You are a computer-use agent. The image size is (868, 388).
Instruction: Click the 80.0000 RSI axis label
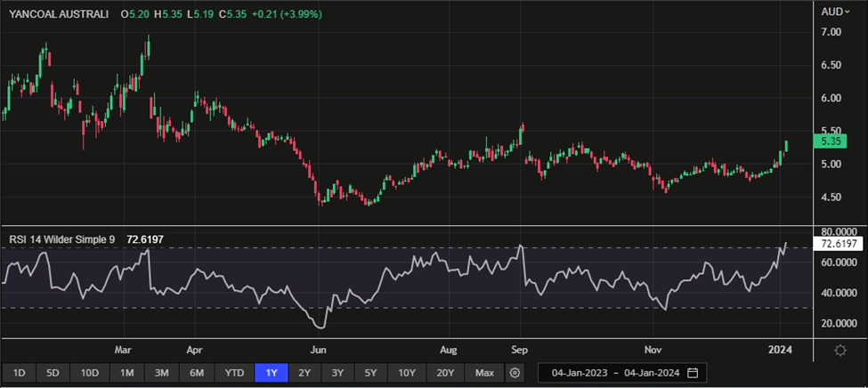(839, 231)
